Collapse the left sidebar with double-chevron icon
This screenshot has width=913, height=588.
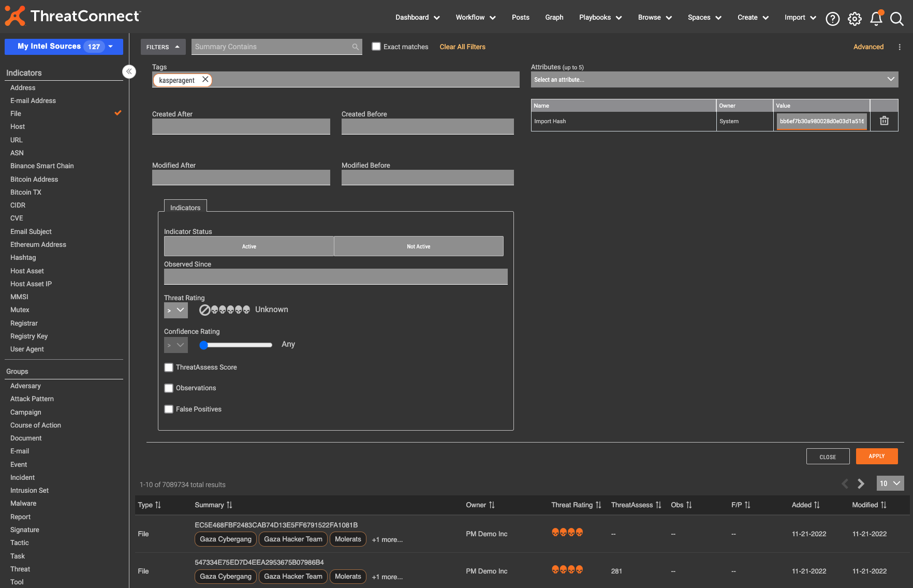tap(129, 71)
